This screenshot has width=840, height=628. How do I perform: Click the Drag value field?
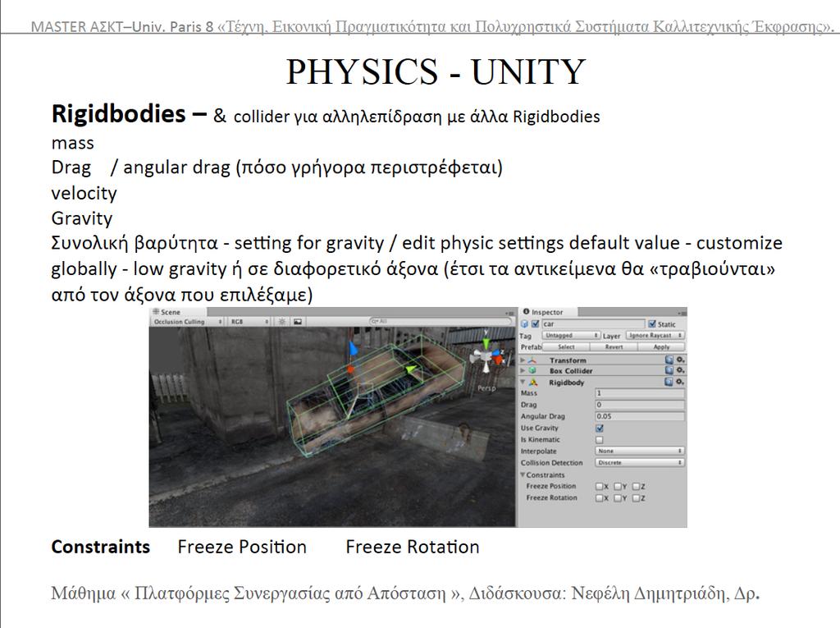pos(640,405)
